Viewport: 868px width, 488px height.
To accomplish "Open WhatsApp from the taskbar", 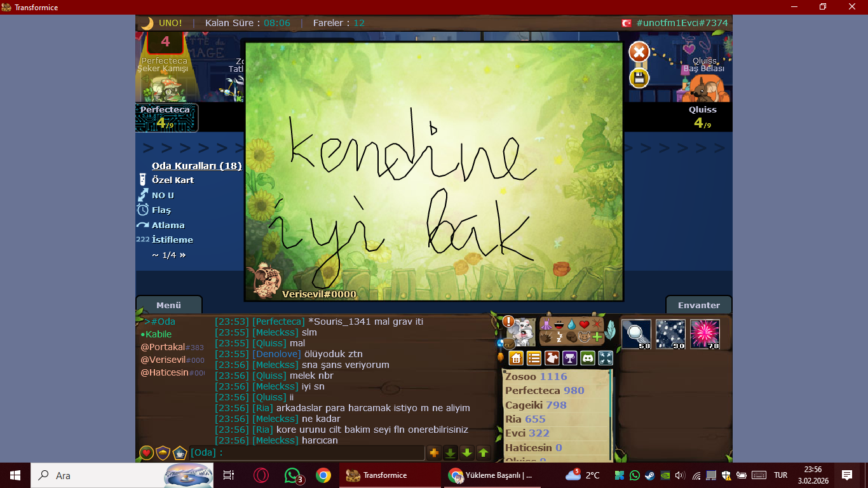I will click(292, 475).
